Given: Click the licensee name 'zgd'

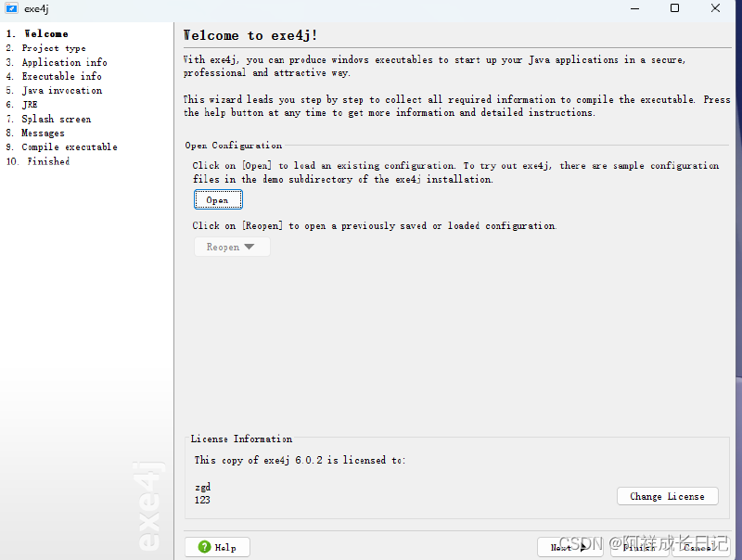Looking at the screenshot, I should (202, 487).
